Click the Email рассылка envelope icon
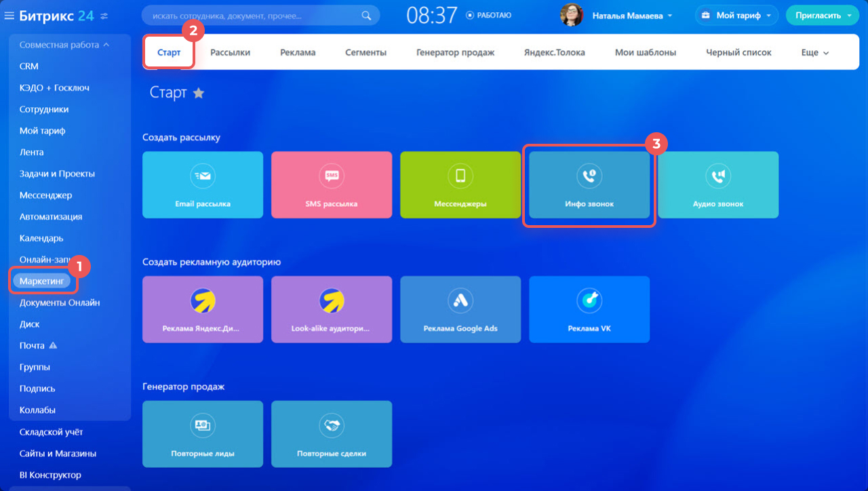The height and width of the screenshot is (491, 868). coord(203,176)
